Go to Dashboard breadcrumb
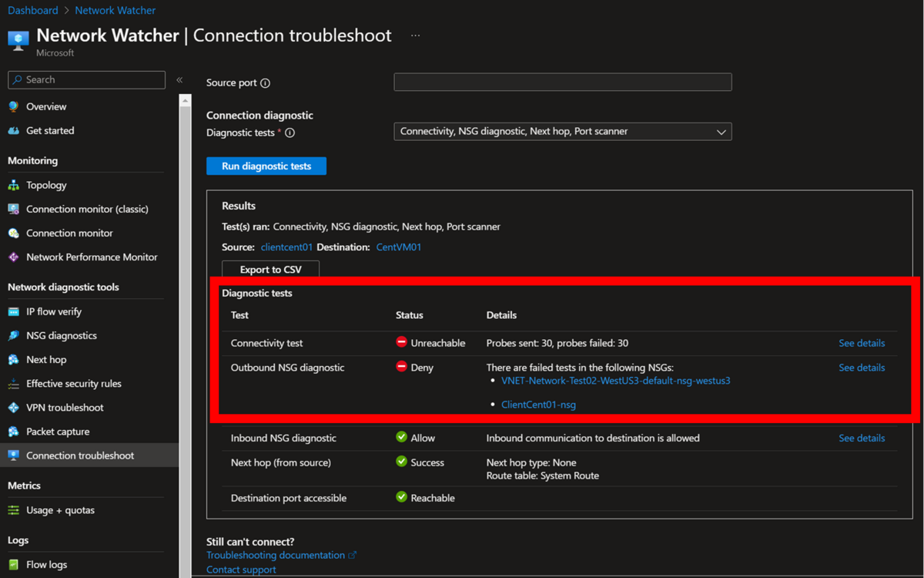Image resolution: width=924 pixels, height=578 pixels. click(33, 11)
